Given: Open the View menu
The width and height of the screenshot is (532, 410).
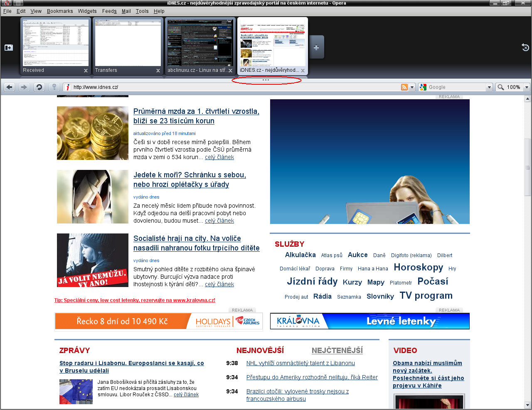Looking at the screenshot, I should pos(36,11).
